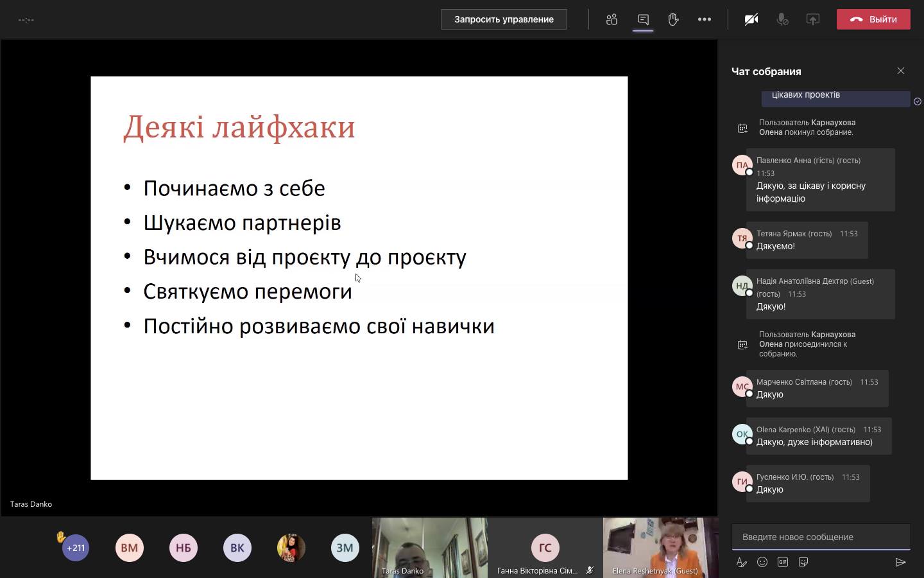Click message 'Дякую, за цікаву і корисну інформацію'

[811, 192]
